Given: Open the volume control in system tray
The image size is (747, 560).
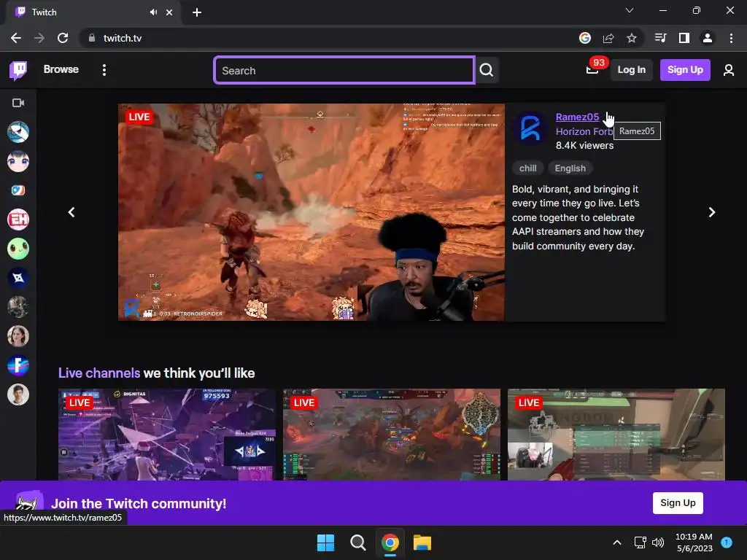Looking at the screenshot, I should (658, 542).
